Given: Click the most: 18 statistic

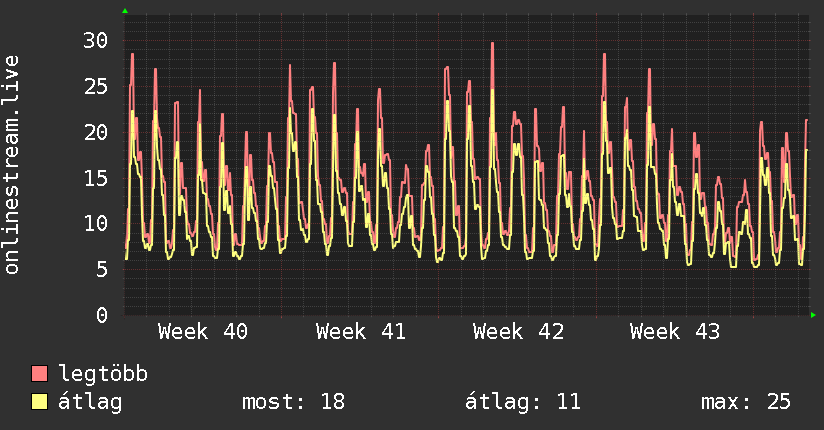Looking at the screenshot, I should (x=293, y=402).
